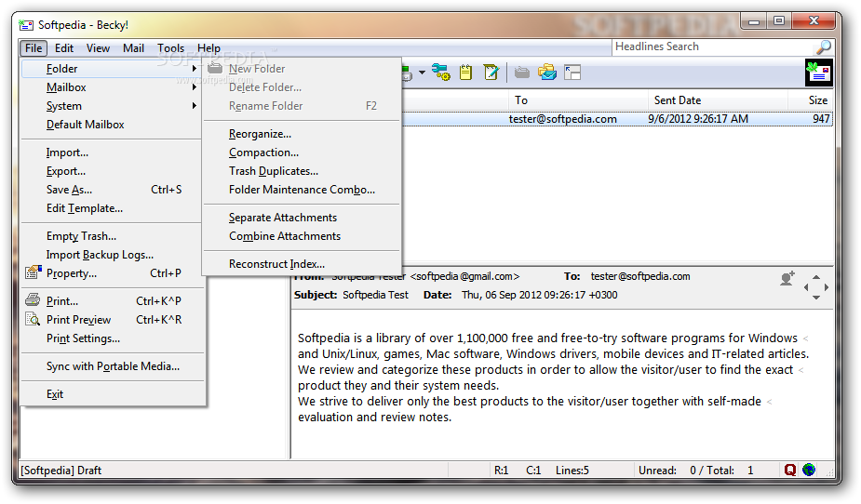Screen dimensions: 861x504
Task: Open the Edit menu
Action: [x=64, y=48]
